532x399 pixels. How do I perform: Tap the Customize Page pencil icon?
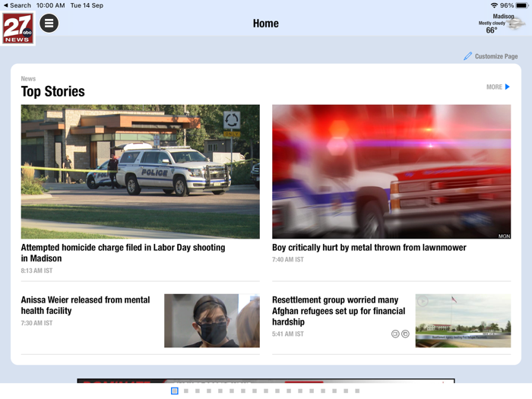[467, 56]
